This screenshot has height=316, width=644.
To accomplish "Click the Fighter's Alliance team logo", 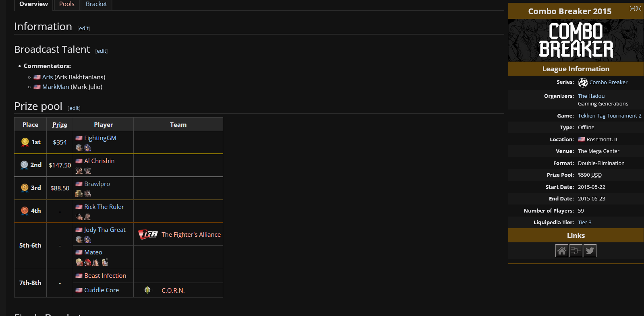I will click(148, 234).
